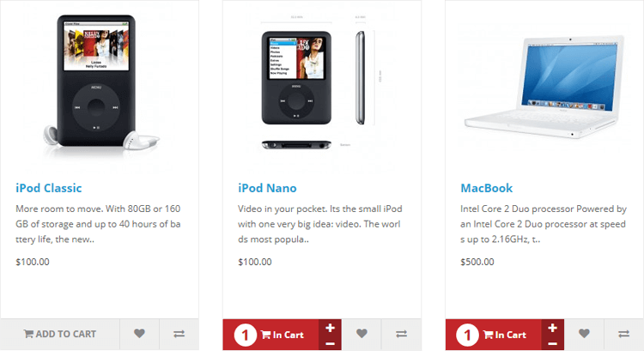Increase iPod Nano quantity with plus

pos(330,328)
